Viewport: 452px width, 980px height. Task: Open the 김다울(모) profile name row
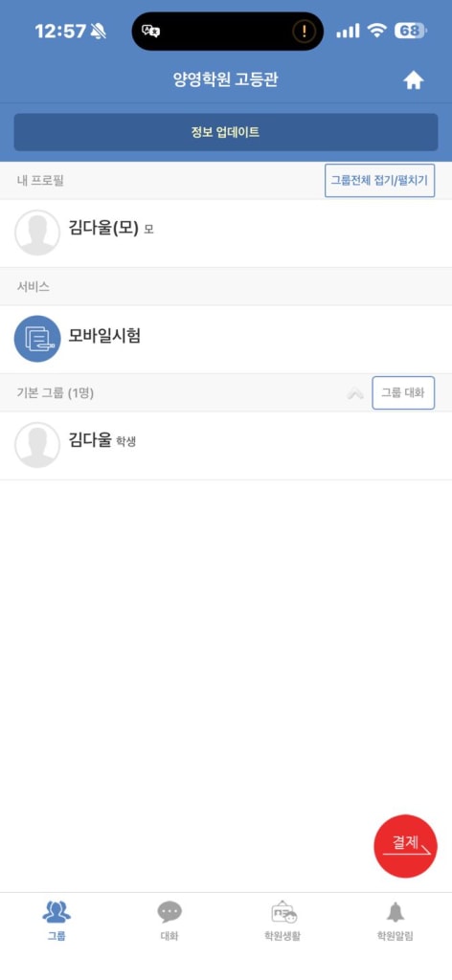click(x=226, y=234)
